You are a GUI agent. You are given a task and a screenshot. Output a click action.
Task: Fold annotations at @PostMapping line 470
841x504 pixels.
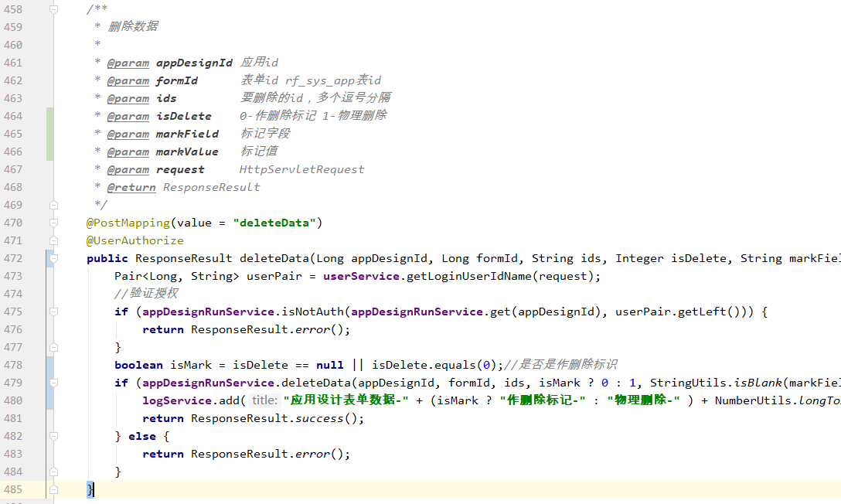[54, 223]
